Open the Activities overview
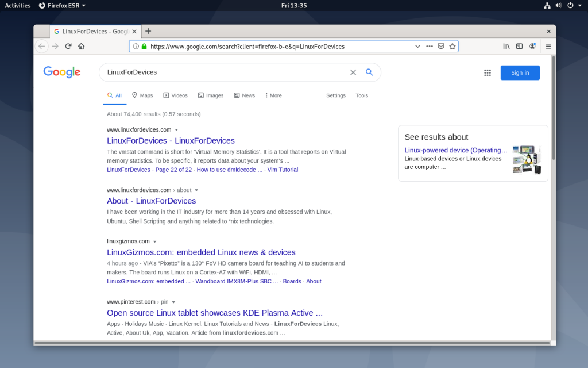 click(x=18, y=5)
